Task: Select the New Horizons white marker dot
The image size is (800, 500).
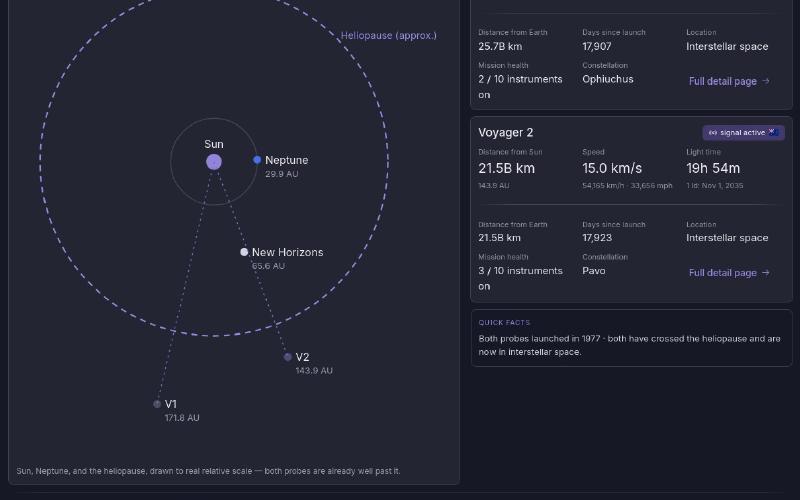Action: pyautogui.click(x=244, y=252)
